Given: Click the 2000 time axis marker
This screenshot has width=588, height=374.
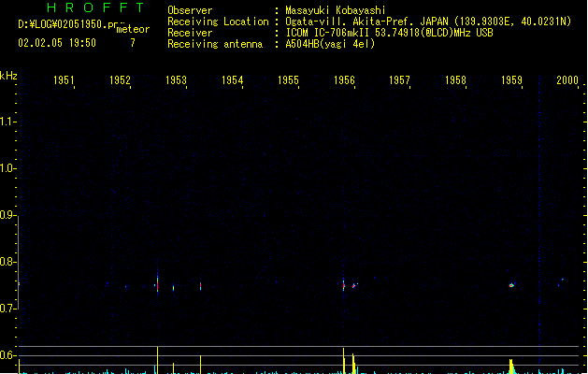Looking at the screenshot, I should (567, 79).
